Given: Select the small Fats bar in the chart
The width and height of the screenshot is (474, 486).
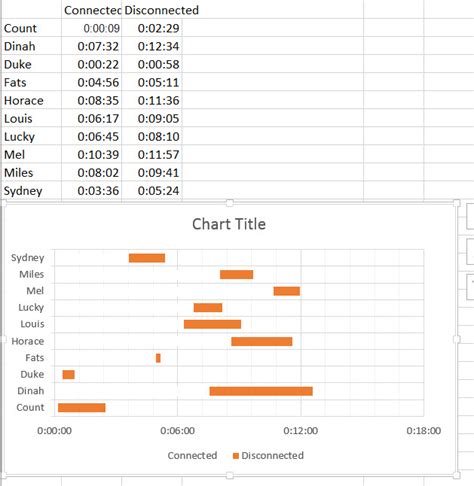Looking at the screenshot, I should point(158,358).
